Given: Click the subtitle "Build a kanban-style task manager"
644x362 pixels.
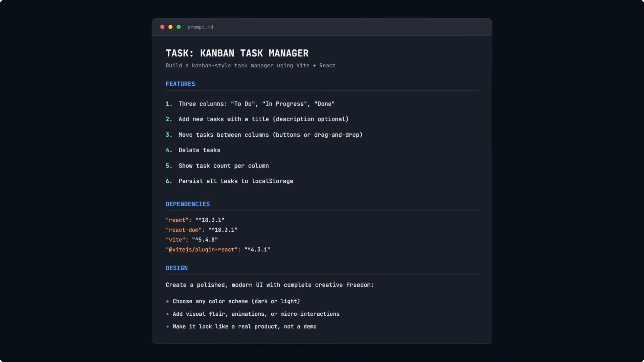Looking at the screenshot, I should pyautogui.click(x=250, y=65).
